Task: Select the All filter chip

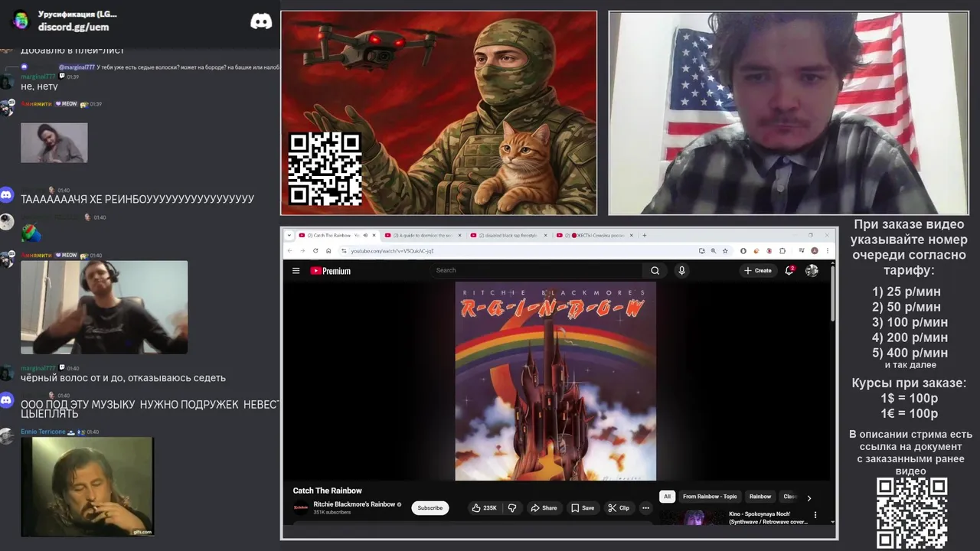Action: 667,497
